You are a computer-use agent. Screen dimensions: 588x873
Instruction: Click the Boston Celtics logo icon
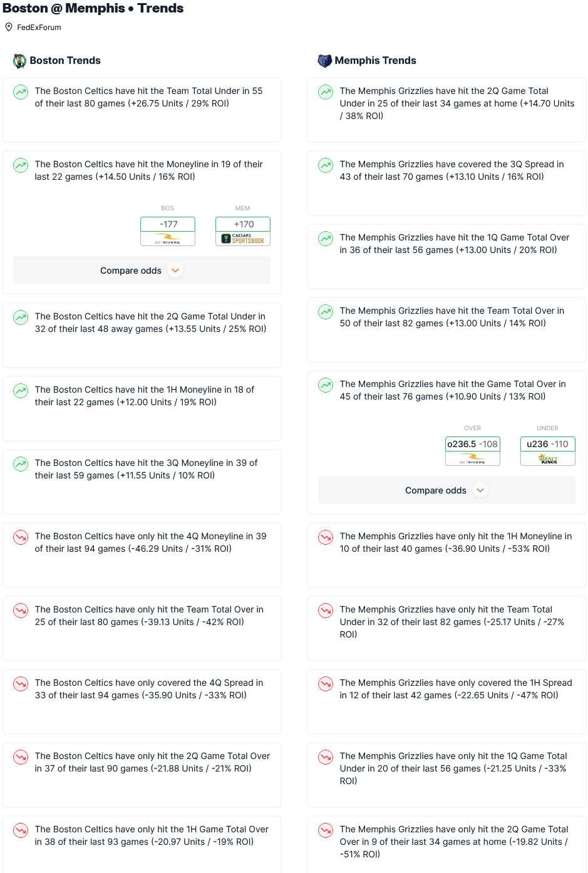[x=19, y=61]
